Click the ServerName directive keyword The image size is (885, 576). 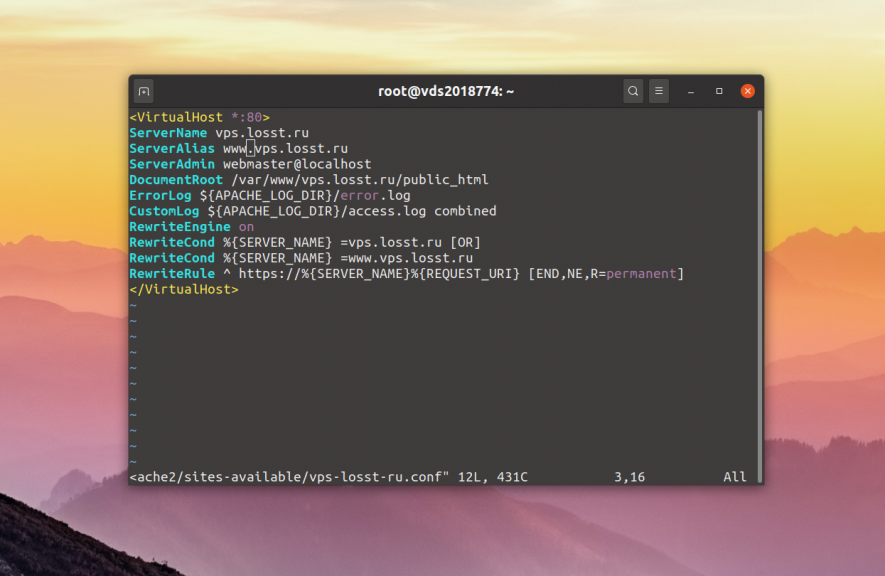pyautogui.click(x=168, y=133)
